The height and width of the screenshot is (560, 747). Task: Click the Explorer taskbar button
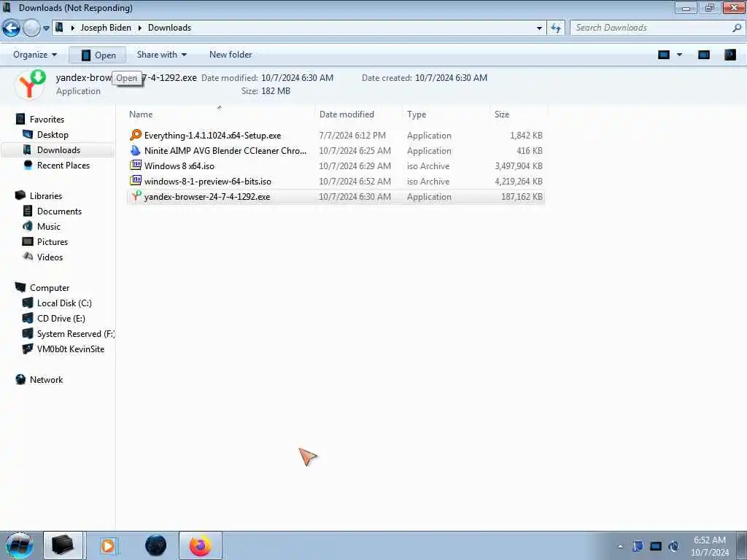[x=63, y=545]
